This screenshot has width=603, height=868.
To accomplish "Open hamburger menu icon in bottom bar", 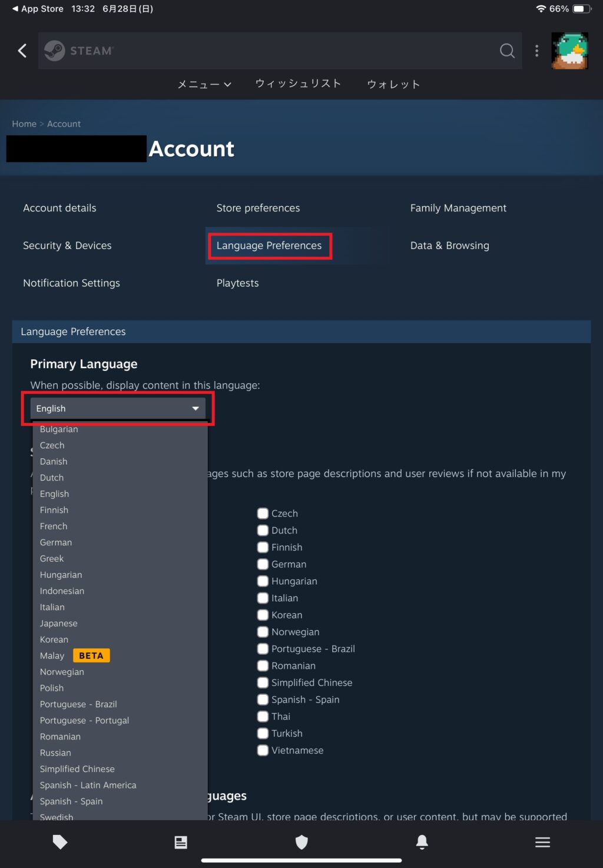I will 542,842.
